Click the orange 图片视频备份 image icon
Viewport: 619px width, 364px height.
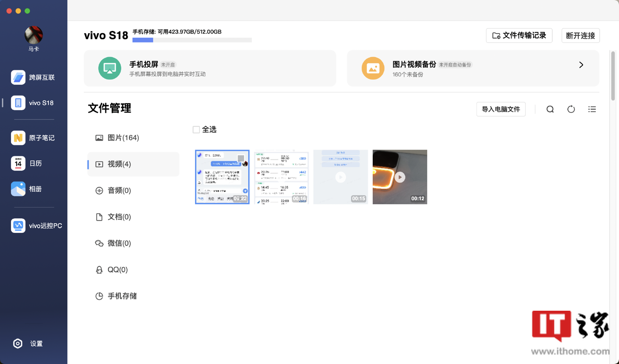tap(373, 68)
